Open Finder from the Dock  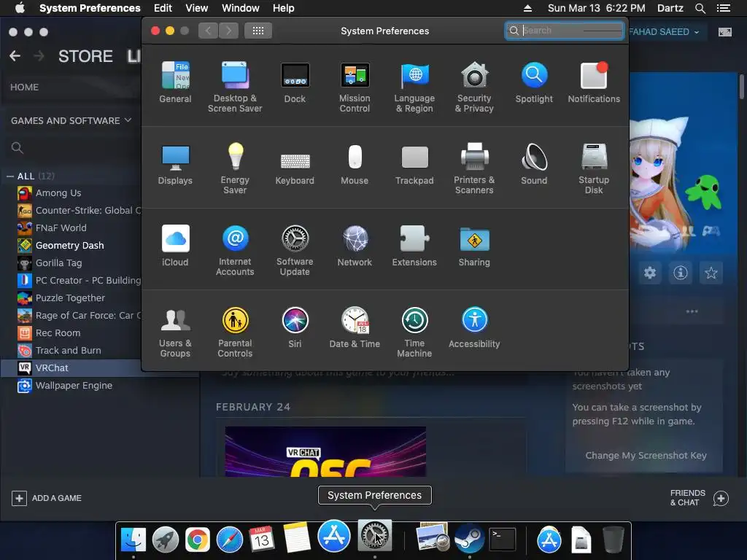click(x=133, y=539)
